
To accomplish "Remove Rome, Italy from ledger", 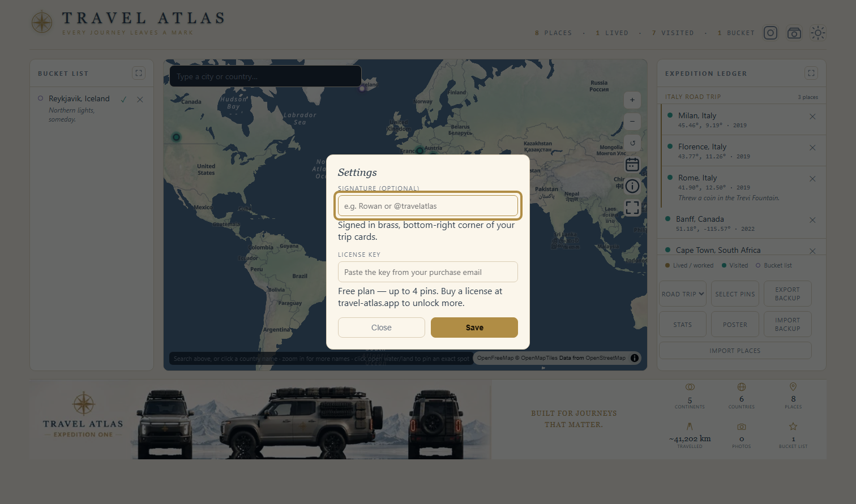I will [812, 179].
